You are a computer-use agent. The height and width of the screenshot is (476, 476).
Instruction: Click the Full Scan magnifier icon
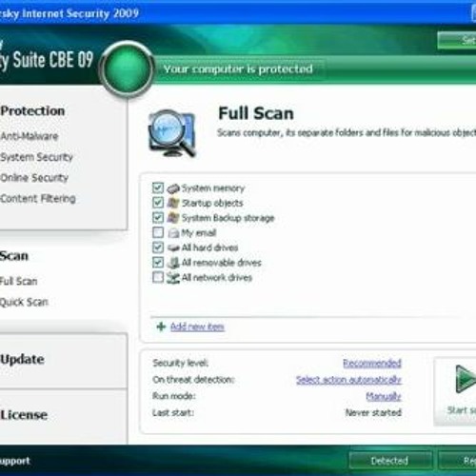click(171, 133)
